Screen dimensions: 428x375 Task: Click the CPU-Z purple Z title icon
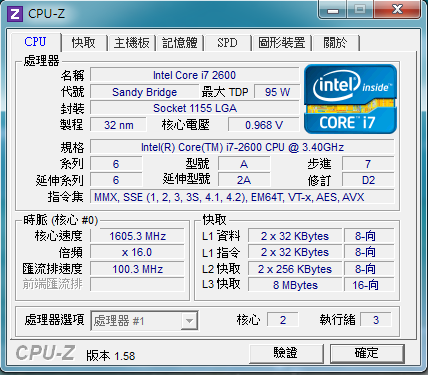(x=15, y=14)
